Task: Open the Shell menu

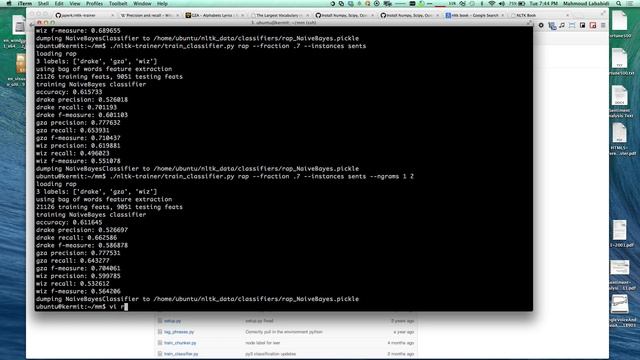Action: (x=43, y=3)
